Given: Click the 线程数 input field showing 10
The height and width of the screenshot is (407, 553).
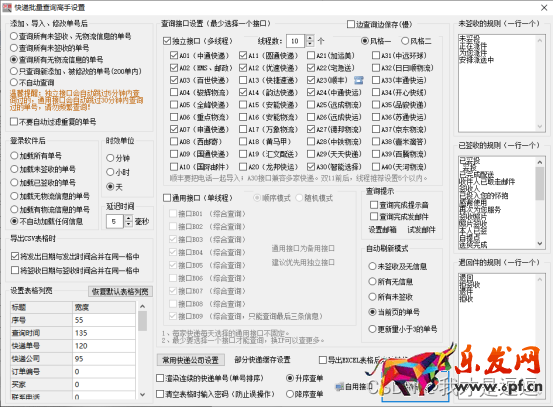Looking at the screenshot, I should coord(296,41).
